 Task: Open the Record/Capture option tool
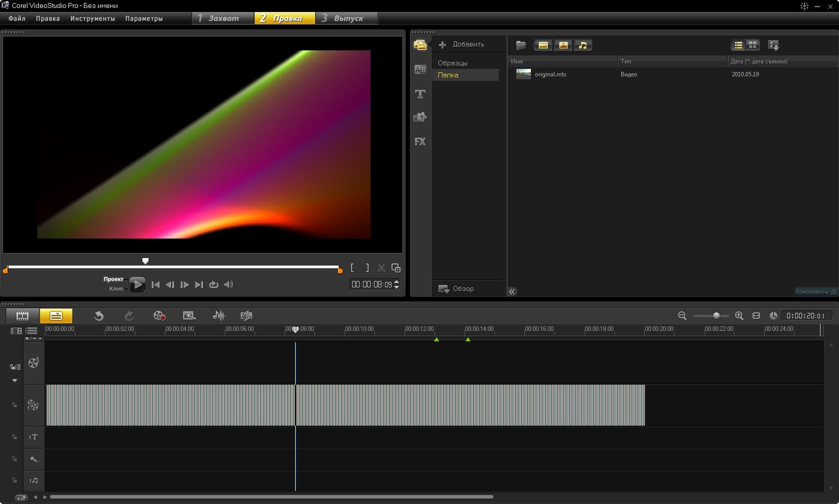159,316
